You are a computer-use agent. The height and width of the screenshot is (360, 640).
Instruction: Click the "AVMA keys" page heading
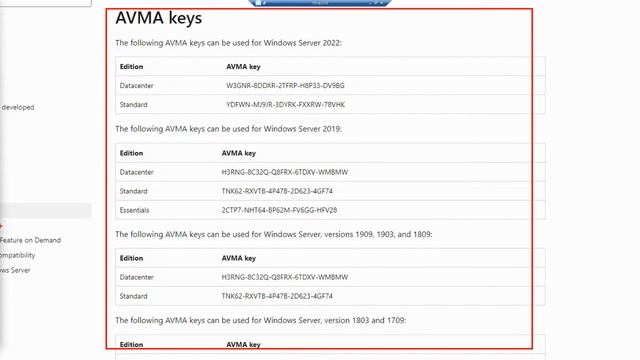pyautogui.click(x=158, y=18)
